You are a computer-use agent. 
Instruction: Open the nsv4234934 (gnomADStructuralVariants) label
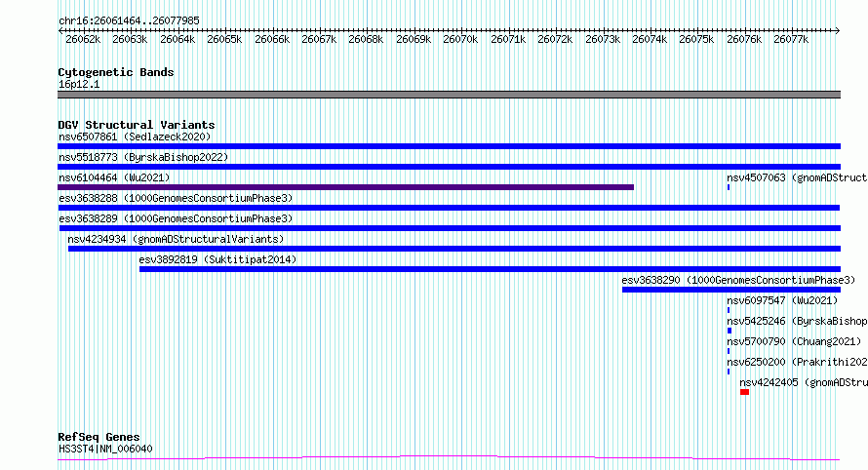(x=176, y=239)
